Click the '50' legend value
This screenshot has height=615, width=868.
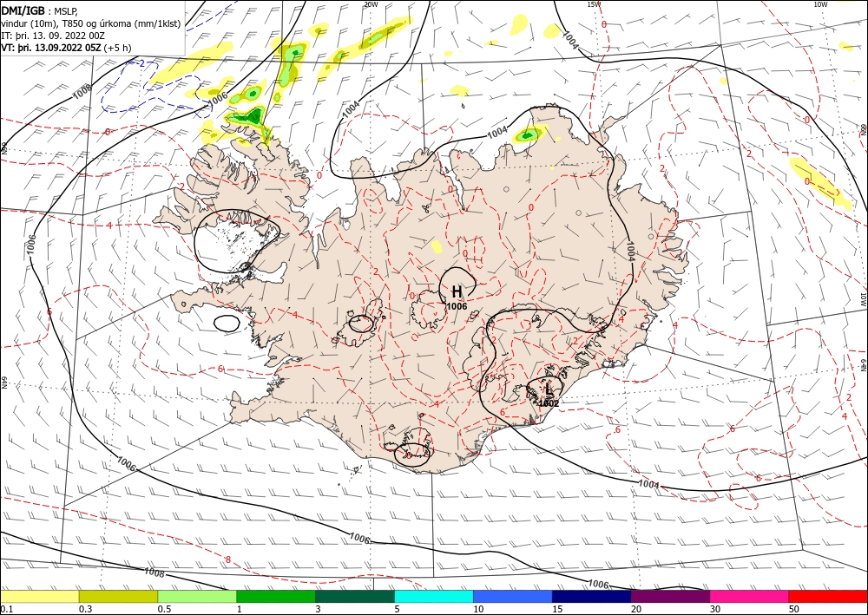coord(794,609)
